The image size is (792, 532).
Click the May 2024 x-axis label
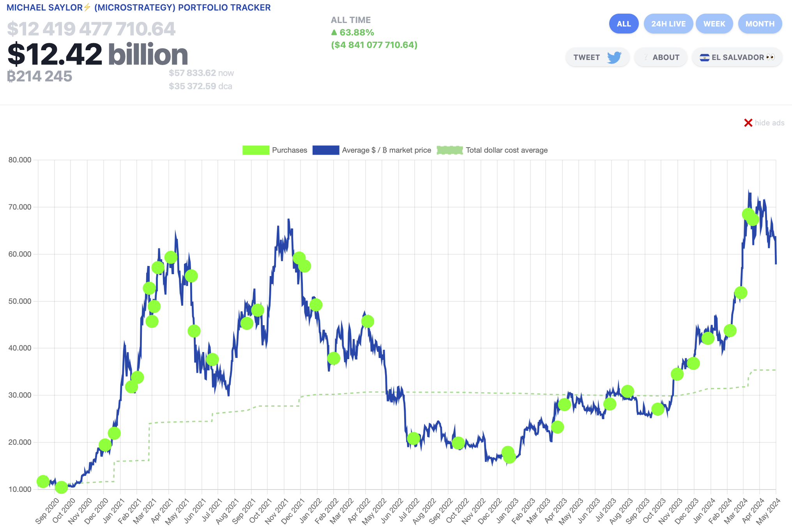click(768, 511)
